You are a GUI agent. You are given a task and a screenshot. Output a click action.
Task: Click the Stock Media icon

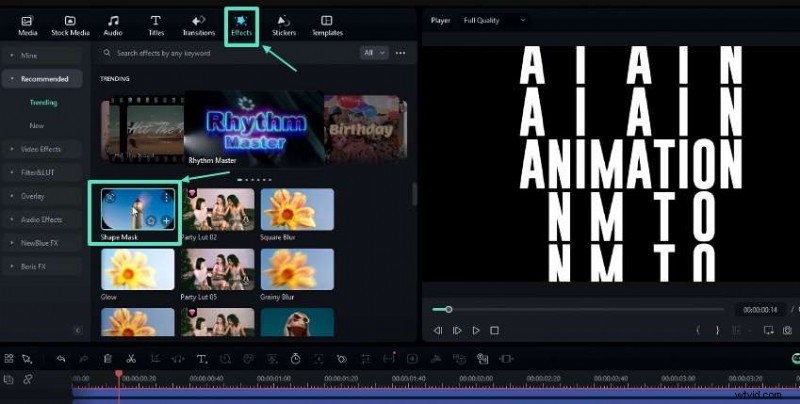click(x=70, y=25)
